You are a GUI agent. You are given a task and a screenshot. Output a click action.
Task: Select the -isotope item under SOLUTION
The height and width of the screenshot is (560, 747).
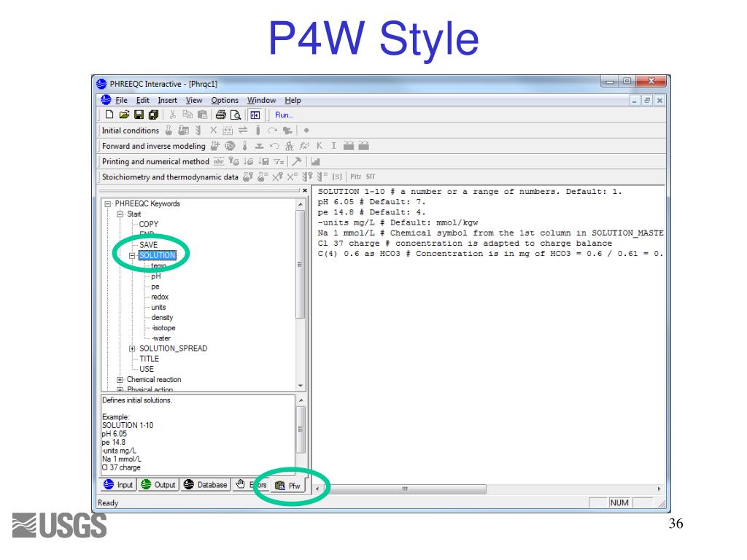163,328
